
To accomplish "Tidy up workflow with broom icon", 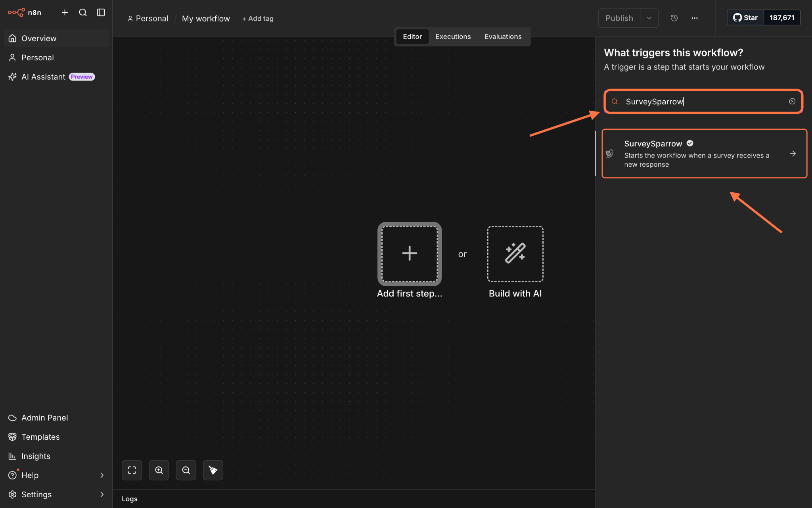I will click(213, 470).
